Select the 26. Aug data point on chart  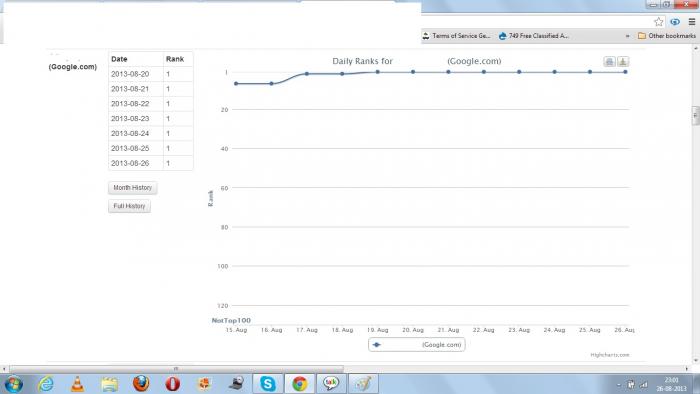click(625, 72)
